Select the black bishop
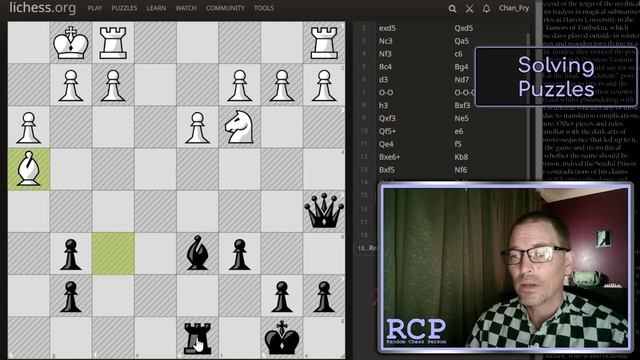Screen dimensions: 640x360 click(x=197, y=253)
